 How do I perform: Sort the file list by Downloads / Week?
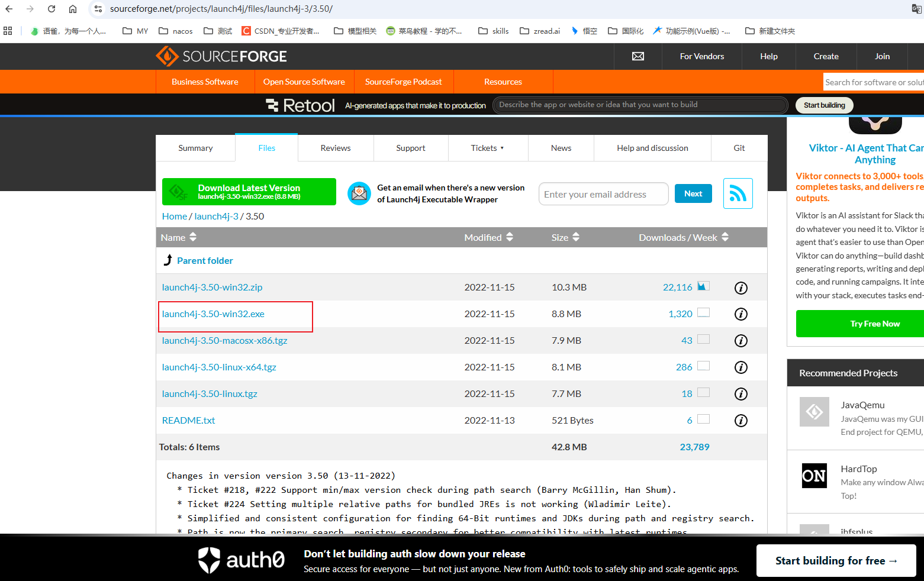684,237
